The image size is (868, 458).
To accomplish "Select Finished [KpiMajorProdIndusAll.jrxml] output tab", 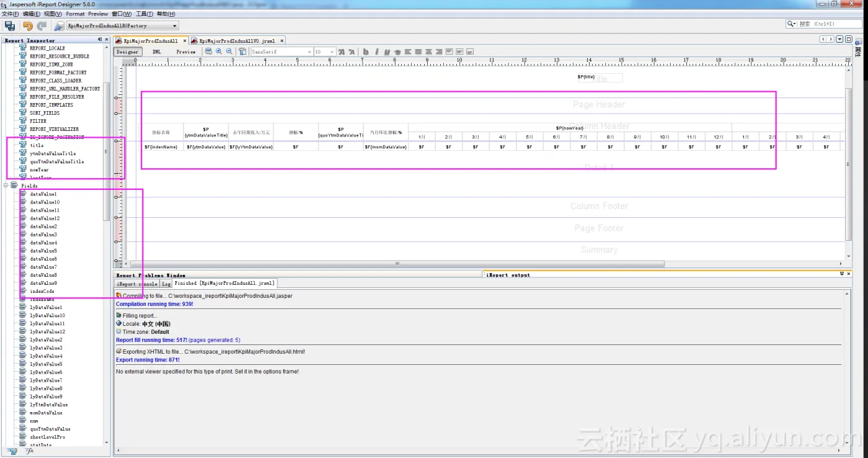I will click(224, 283).
